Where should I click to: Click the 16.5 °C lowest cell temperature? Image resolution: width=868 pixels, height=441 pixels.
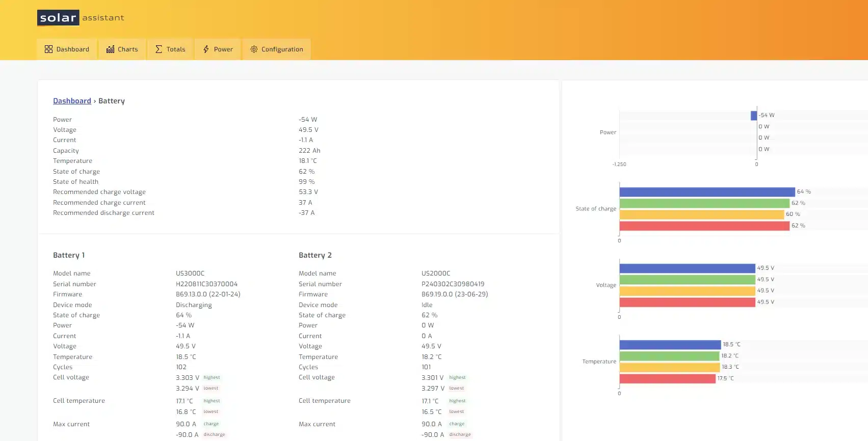click(432, 412)
